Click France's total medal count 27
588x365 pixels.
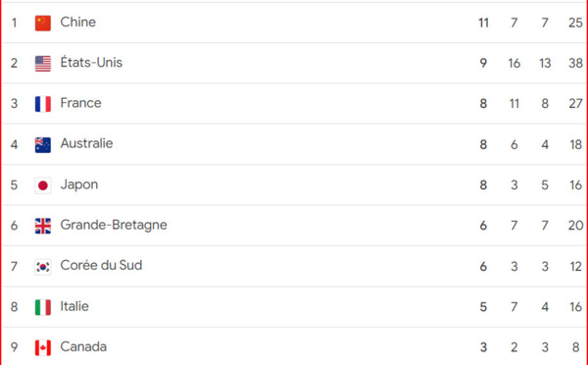575,104
